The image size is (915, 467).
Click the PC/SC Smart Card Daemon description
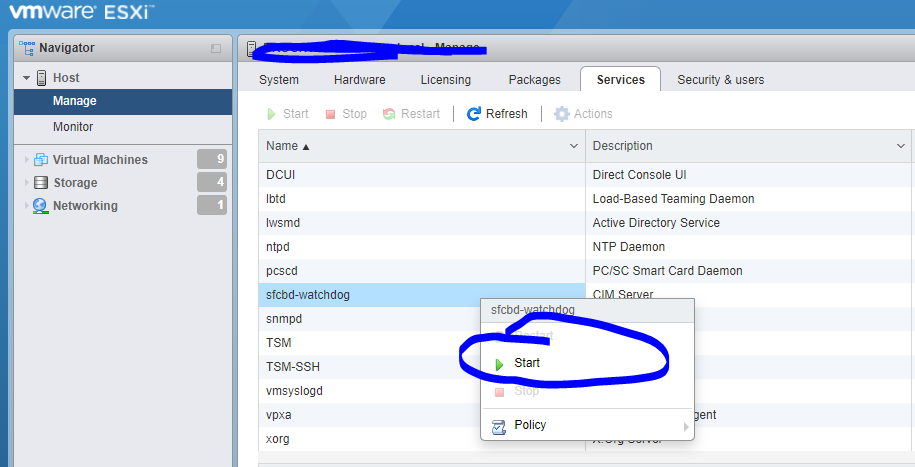coord(668,271)
